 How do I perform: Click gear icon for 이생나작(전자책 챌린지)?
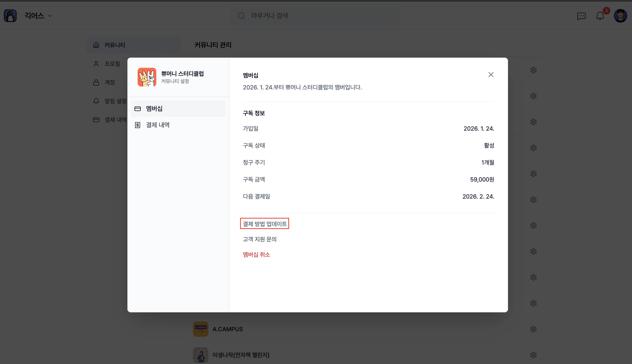coord(533,355)
